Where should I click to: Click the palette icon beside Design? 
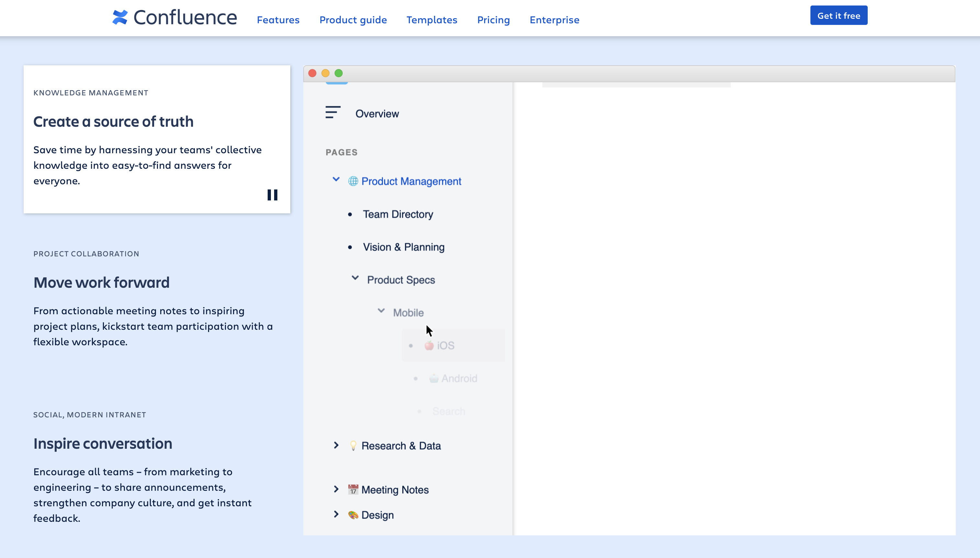click(x=353, y=515)
